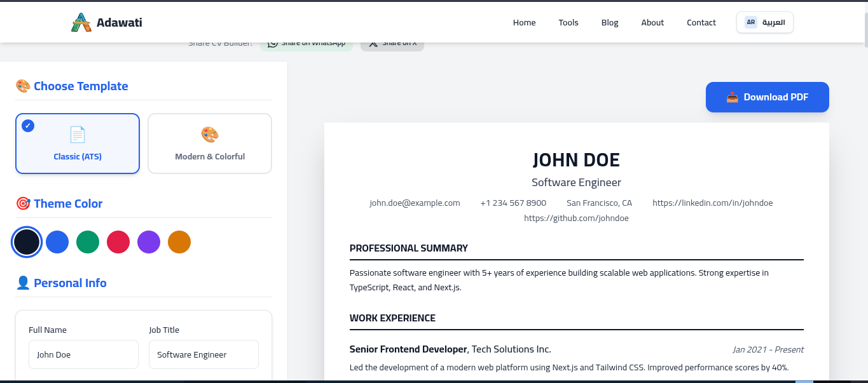Open the Contact page link

(x=701, y=22)
